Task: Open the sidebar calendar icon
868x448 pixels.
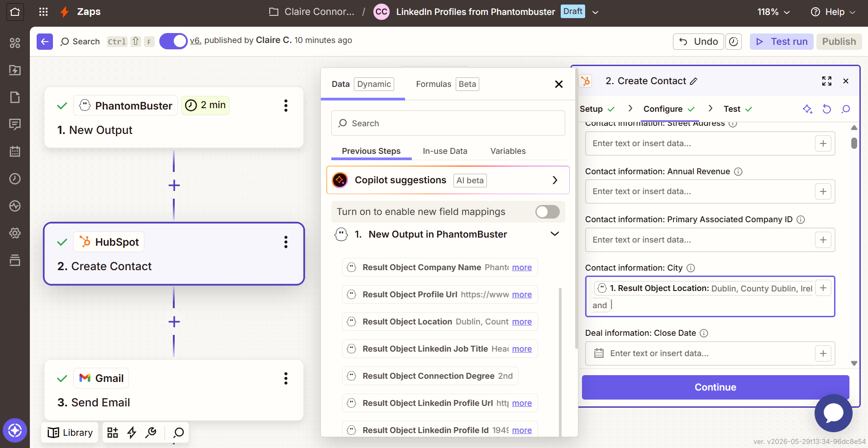Action: tap(15, 152)
